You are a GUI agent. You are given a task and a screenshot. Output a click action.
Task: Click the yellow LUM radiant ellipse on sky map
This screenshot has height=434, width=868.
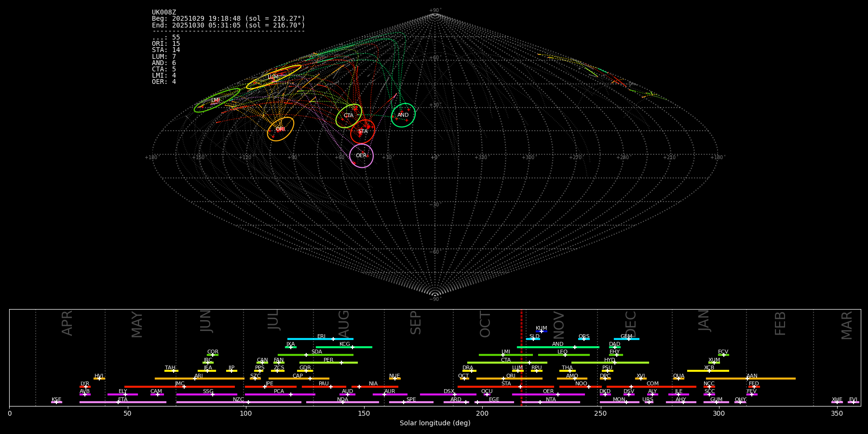tap(273, 77)
